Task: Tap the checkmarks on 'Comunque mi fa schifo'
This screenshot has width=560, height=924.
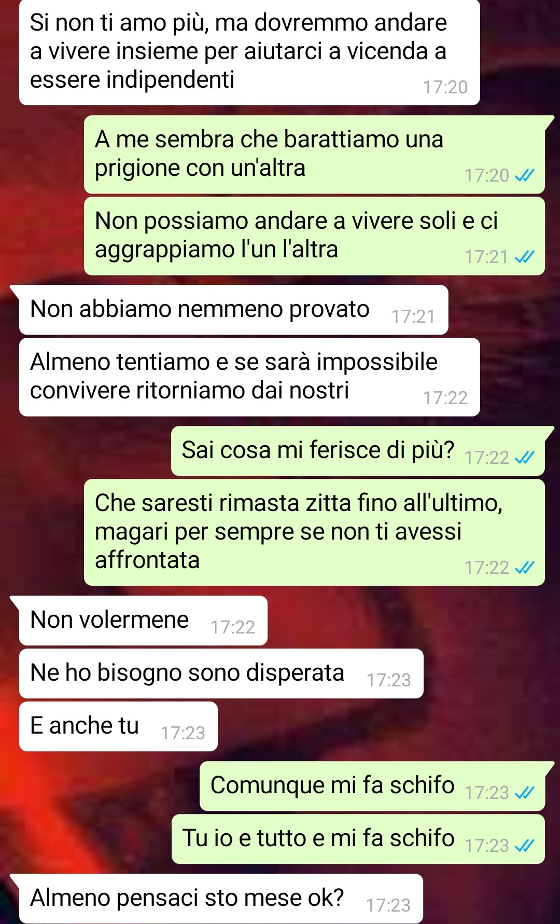Action: point(524,793)
